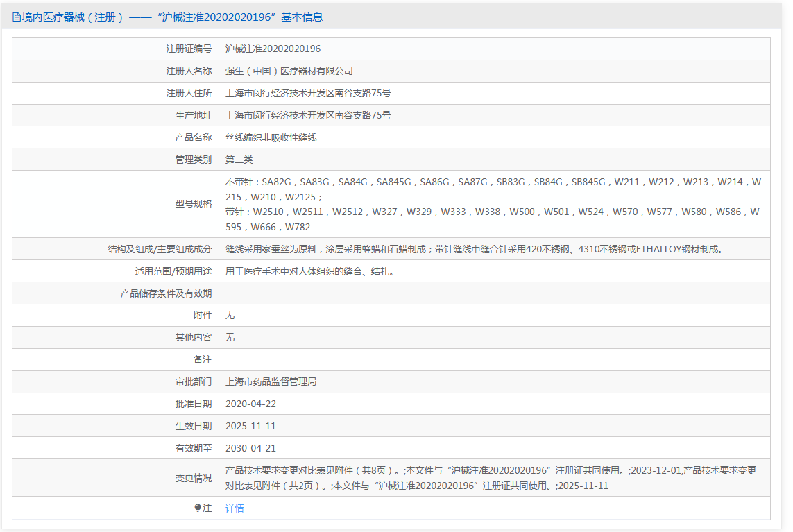Image resolution: width=793 pixels, height=532 pixels.
Task: Click the document icon beside 境内医疗器械 title
Action: 16,17
